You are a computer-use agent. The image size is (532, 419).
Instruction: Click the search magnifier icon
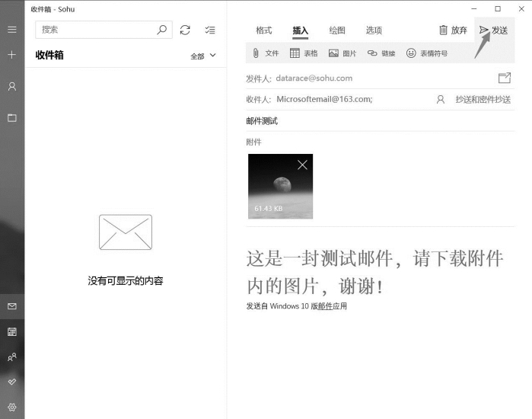pyautogui.click(x=162, y=30)
